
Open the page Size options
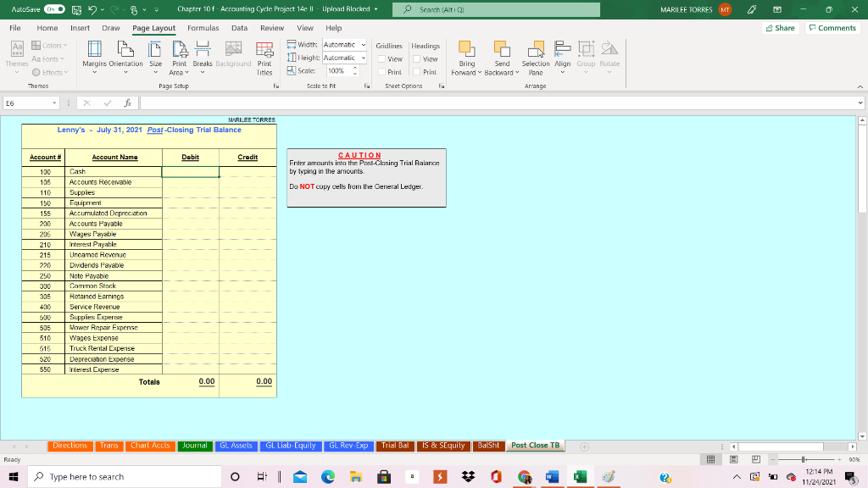click(x=156, y=58)
